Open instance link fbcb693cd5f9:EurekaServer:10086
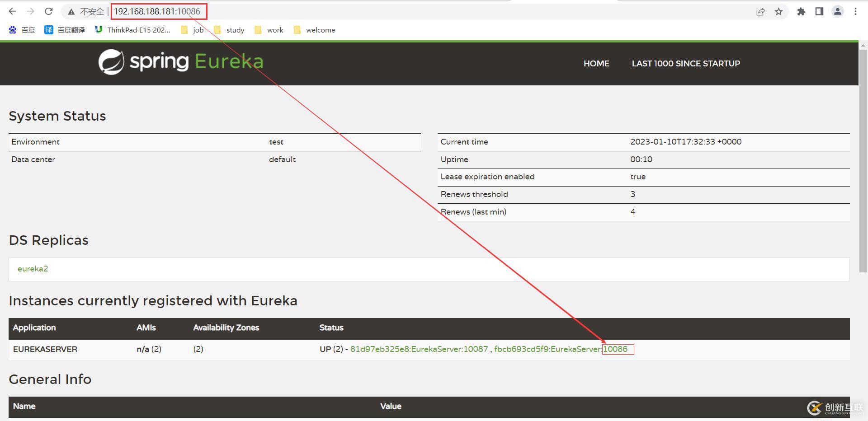868x421 pixels. pos(561,349)
